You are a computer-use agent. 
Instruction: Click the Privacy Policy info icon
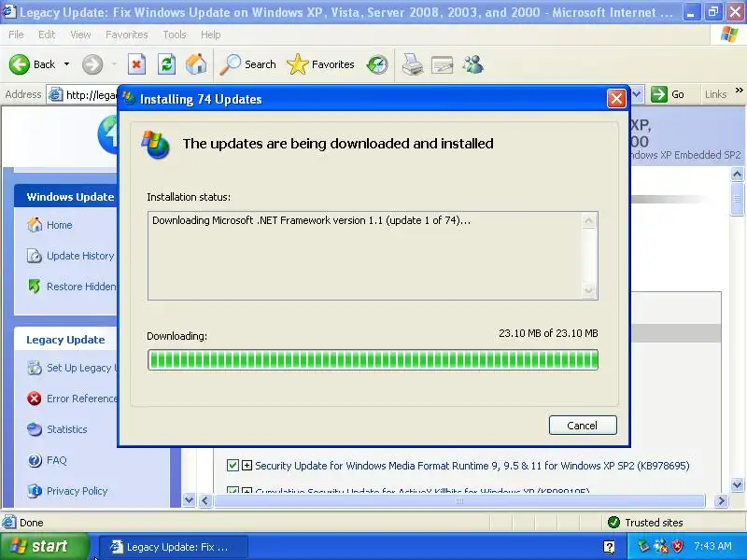(35, 491)
